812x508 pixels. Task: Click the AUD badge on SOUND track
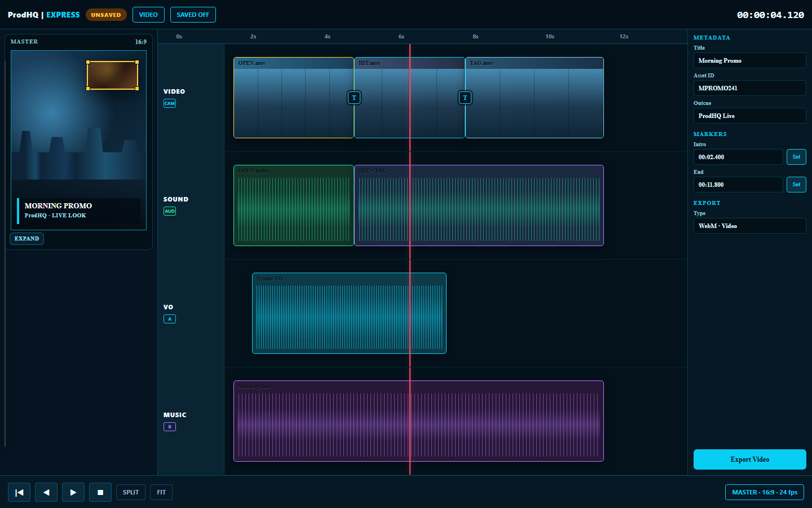pos(170,211)
